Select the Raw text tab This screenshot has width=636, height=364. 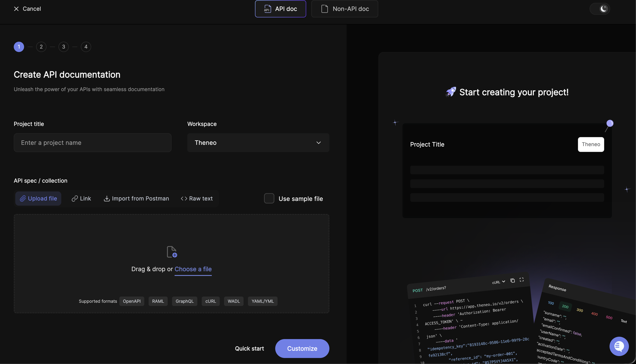(197, 199)
